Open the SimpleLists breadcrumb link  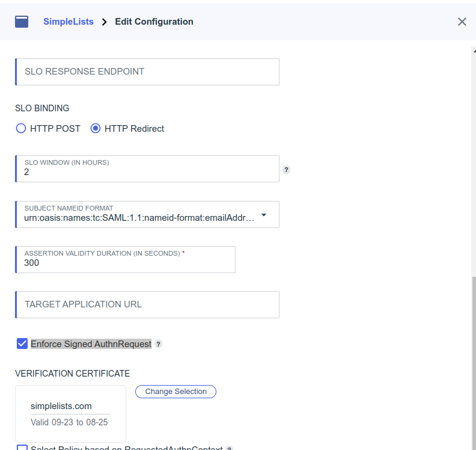69,22
